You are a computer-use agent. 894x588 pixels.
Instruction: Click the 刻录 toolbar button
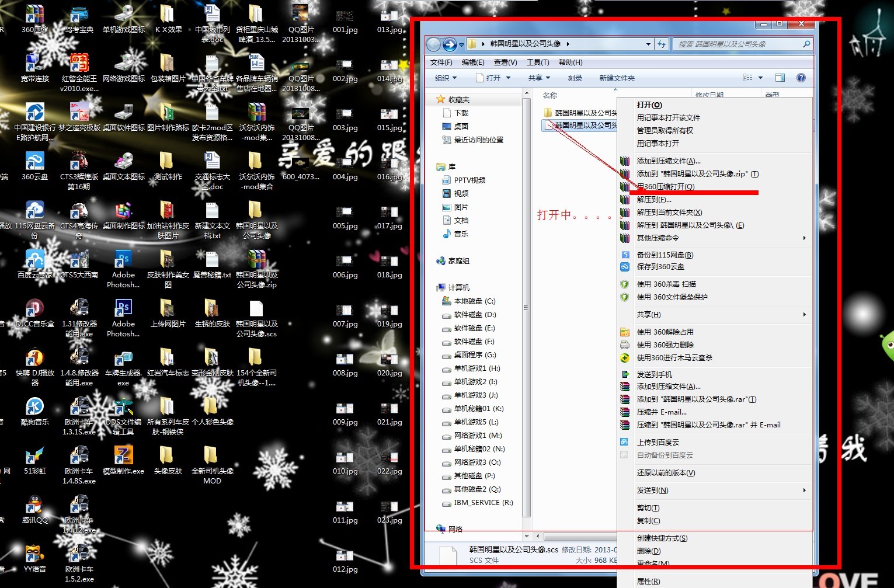[x=575, y=78]
